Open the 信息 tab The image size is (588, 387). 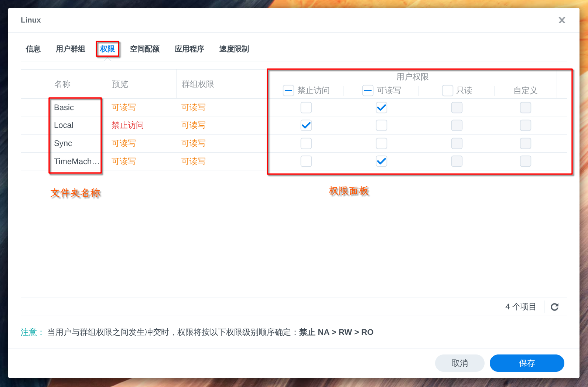pos(33,49)
